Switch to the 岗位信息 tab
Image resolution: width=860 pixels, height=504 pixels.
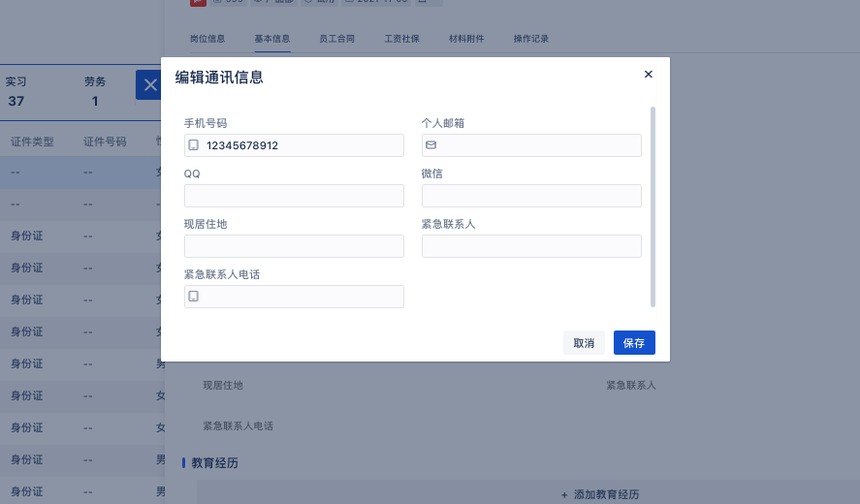[x=207, y=39]
